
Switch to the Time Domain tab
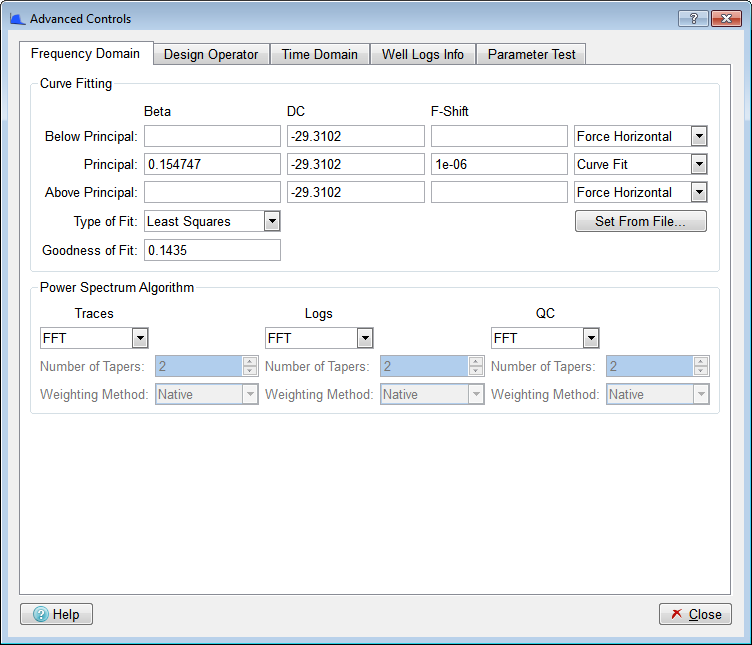pyautogui.click(x=319, y=54)
